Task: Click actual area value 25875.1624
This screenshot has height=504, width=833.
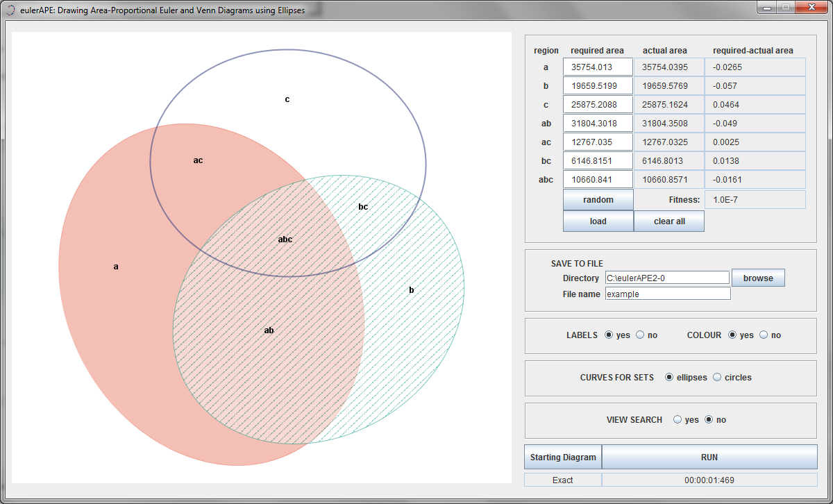Action: click(669, 105)
